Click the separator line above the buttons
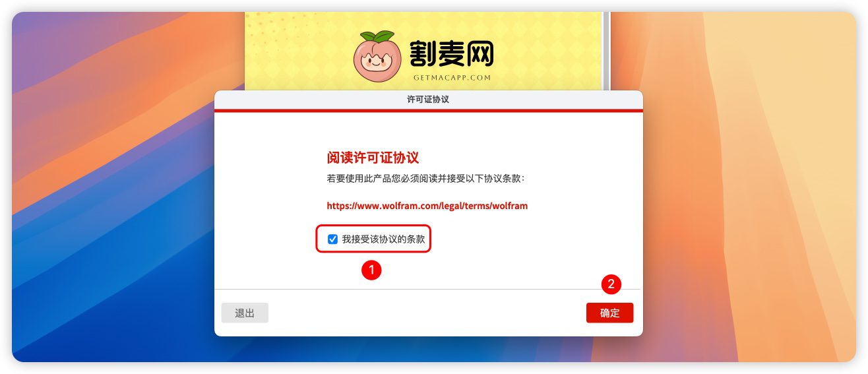 429,289
